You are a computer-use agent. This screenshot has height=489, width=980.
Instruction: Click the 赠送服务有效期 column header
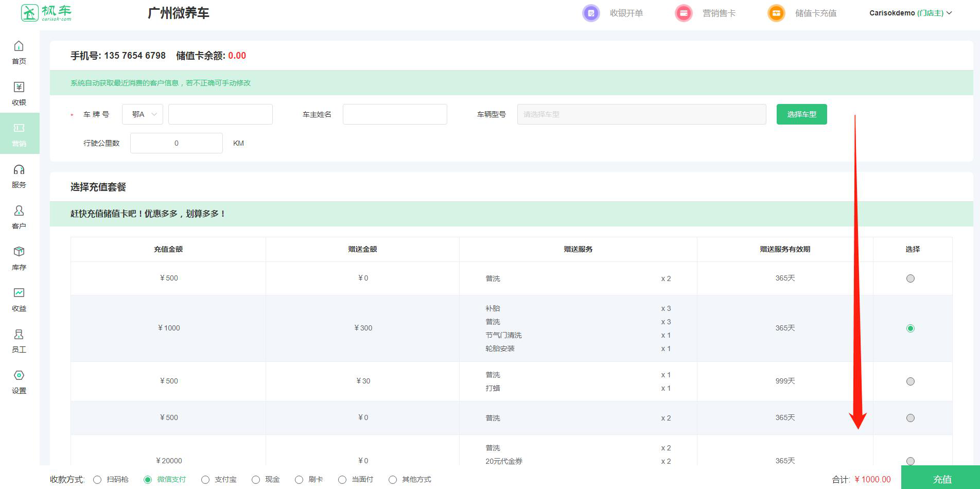coord(785,249)
